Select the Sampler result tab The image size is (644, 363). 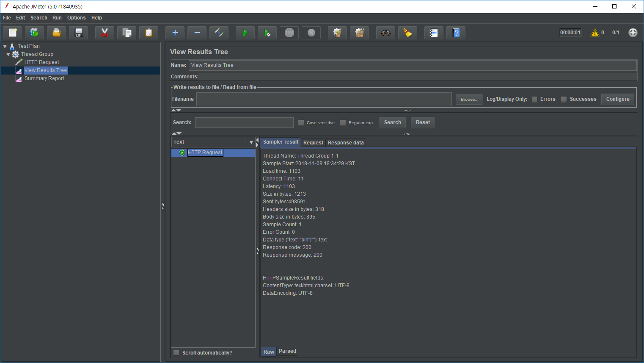[281, 142]
